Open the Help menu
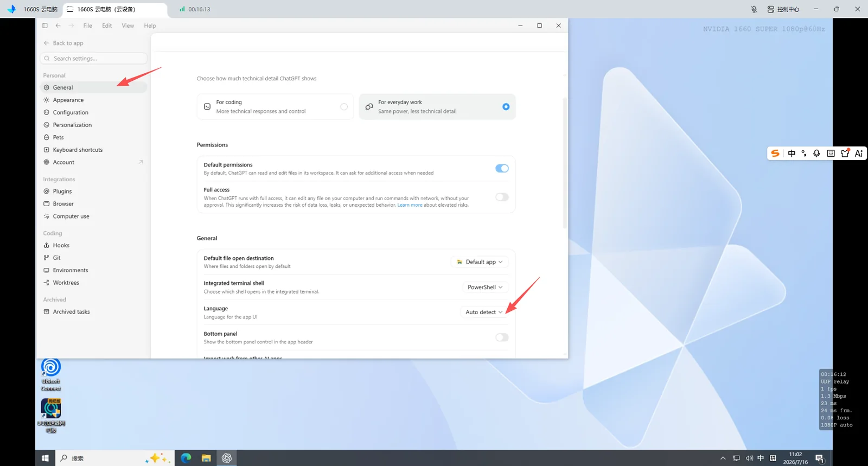The width and height of the screenshot is (868, 466). coord(150,25)
